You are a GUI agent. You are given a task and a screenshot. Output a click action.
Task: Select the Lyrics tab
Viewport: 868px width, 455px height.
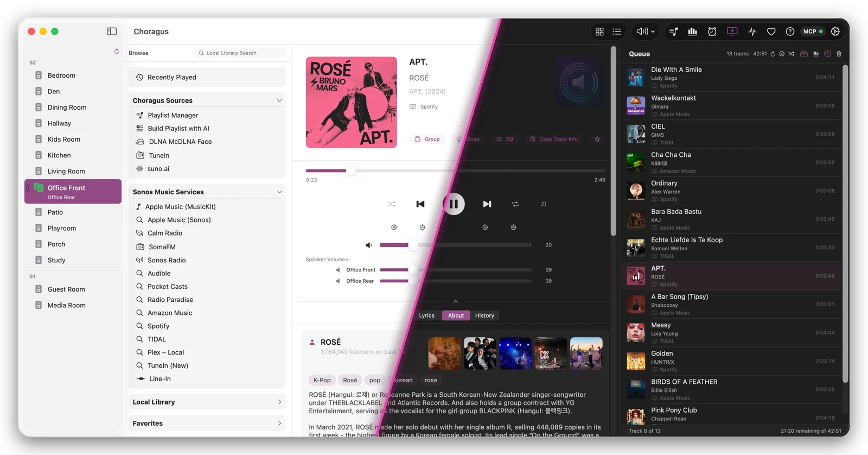(426, 315)
